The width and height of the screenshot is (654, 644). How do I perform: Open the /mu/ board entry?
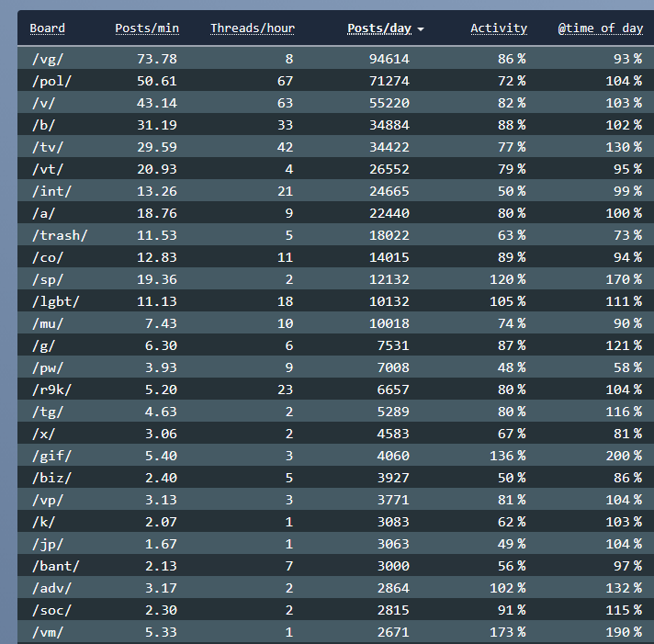48,323
